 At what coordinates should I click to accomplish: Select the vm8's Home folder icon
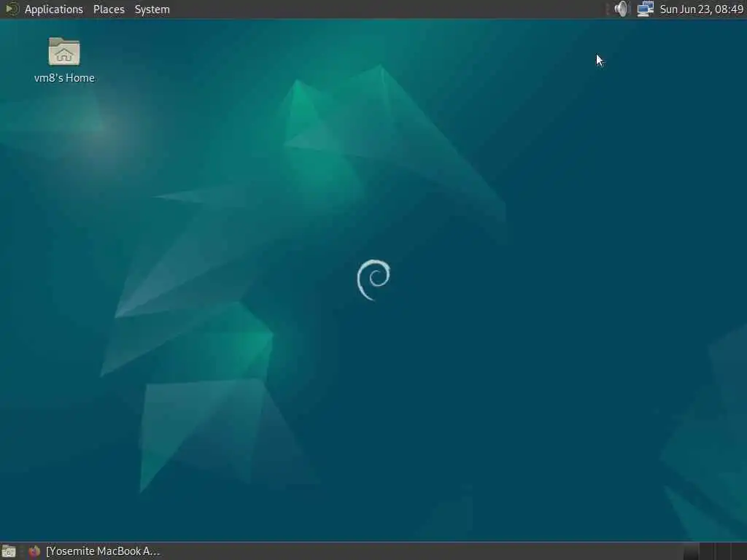click(64, 51)
